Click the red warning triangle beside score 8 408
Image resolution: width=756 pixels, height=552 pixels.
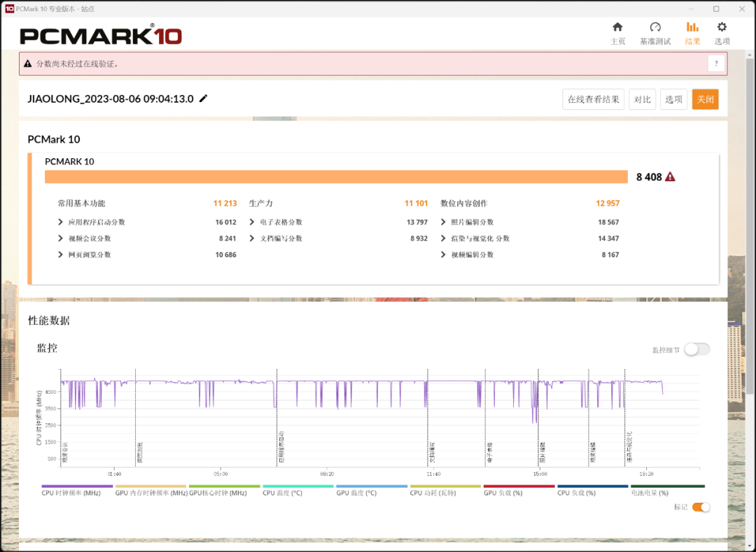click(x=670, y=177)
